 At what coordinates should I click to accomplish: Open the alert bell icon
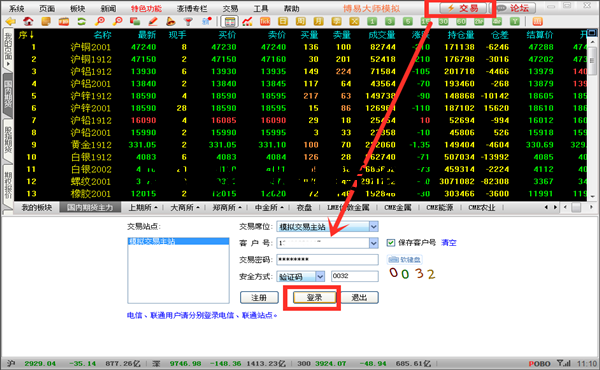pos(171,21)
